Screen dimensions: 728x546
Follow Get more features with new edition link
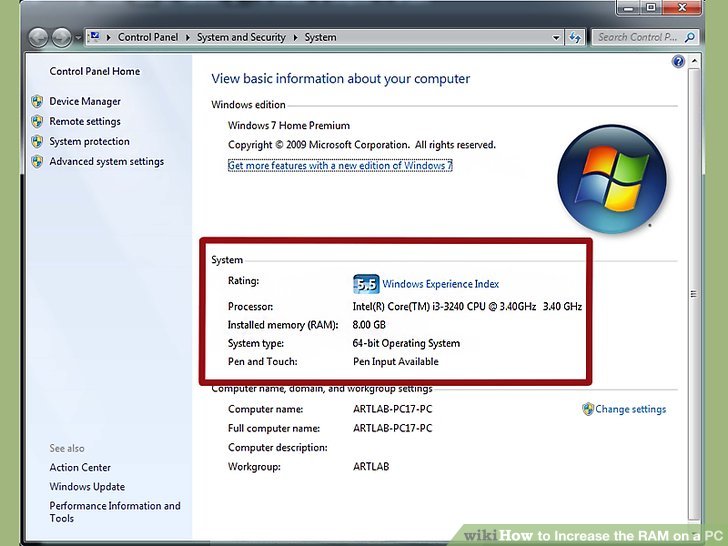tap(340, 165)
